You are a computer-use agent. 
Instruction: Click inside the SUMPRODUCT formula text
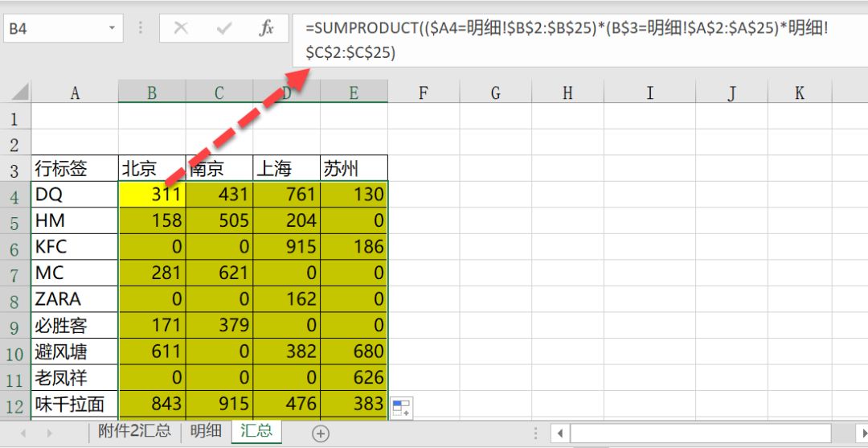(568, 40)
